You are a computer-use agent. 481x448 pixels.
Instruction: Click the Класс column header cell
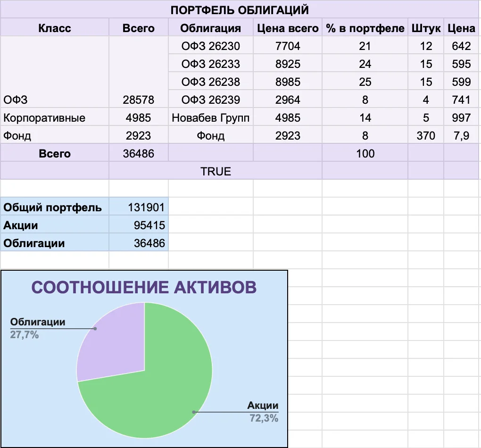pyautogui.click(x=55, y=28)
